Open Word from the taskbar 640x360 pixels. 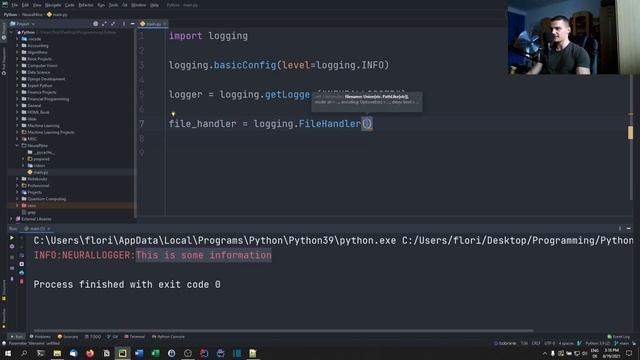pos(139,353)
